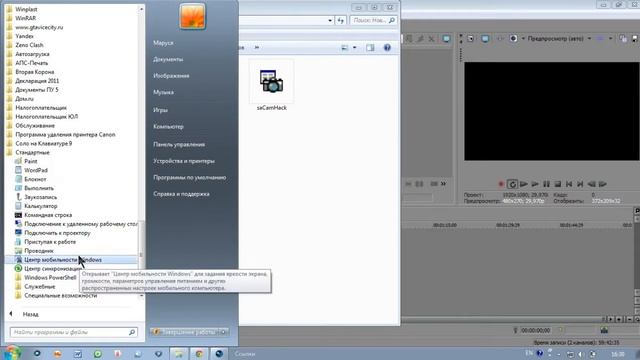Click the EN language indicator in tray
This screenshot has height=360, width=640.
(529, 353)
